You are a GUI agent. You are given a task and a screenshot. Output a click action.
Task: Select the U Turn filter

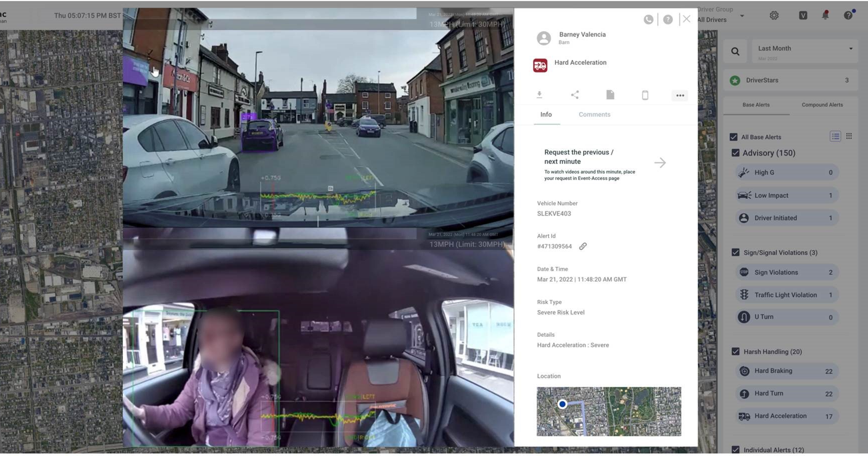(786, 317)
